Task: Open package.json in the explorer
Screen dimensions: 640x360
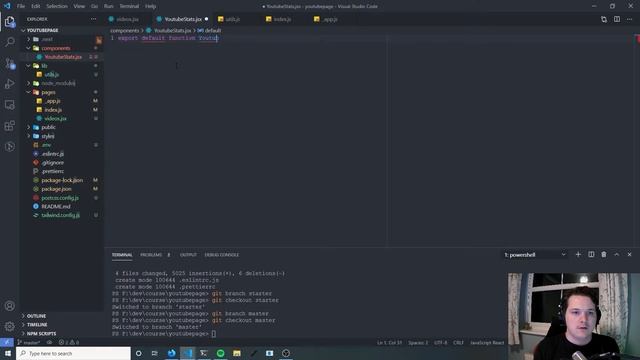Action: pyautogui.click(x=56, y=189)
